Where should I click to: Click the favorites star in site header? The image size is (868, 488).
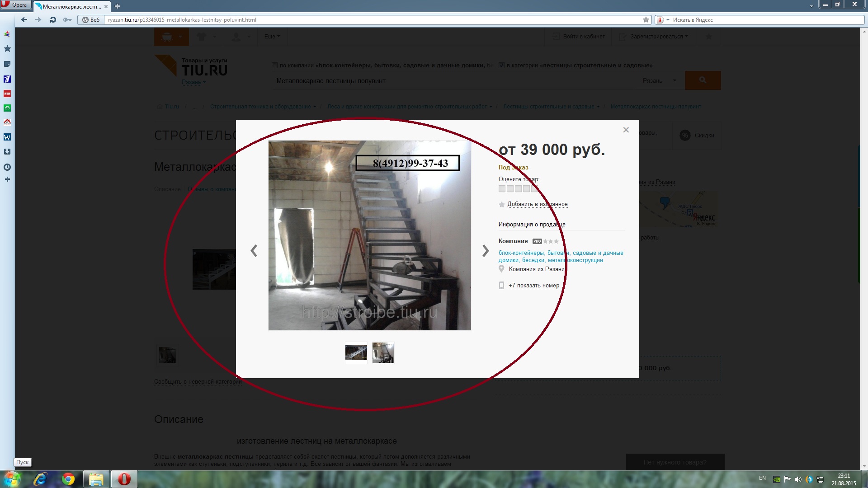[709, 37]
